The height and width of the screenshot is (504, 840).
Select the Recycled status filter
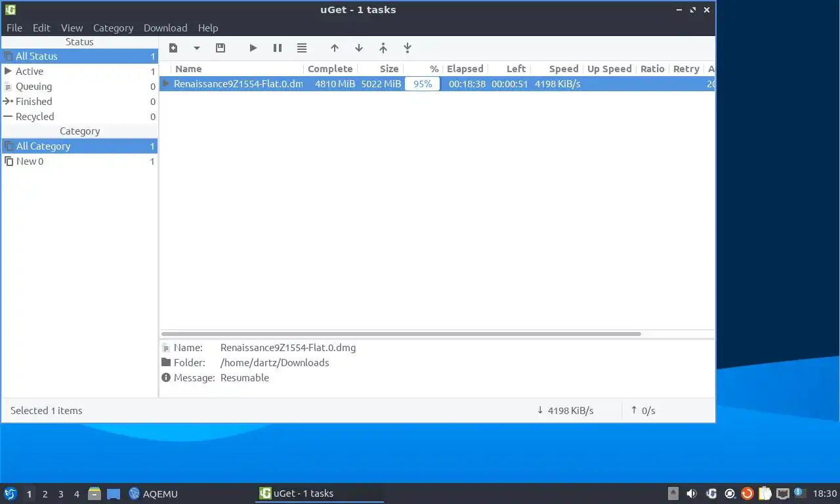(79, 117)
